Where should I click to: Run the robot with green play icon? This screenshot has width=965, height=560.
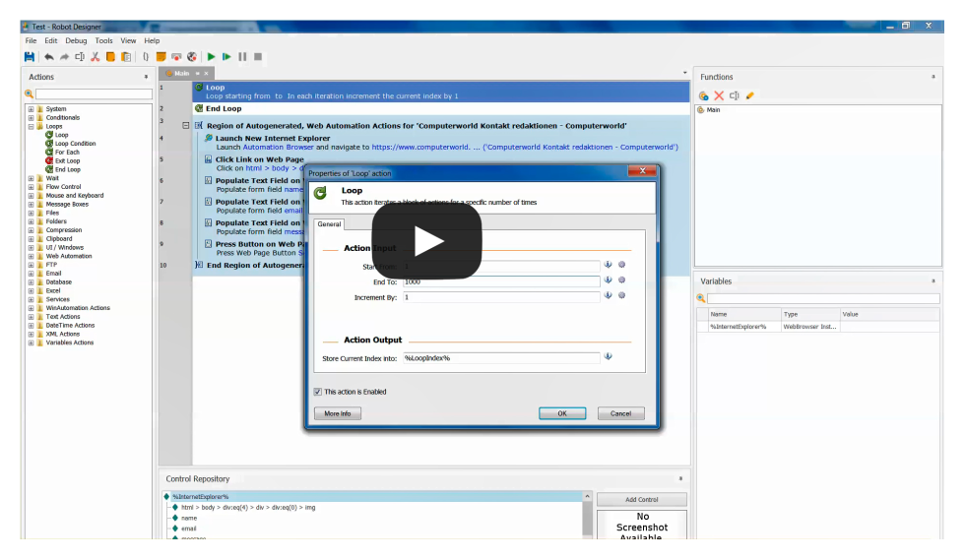click(211, 57)
